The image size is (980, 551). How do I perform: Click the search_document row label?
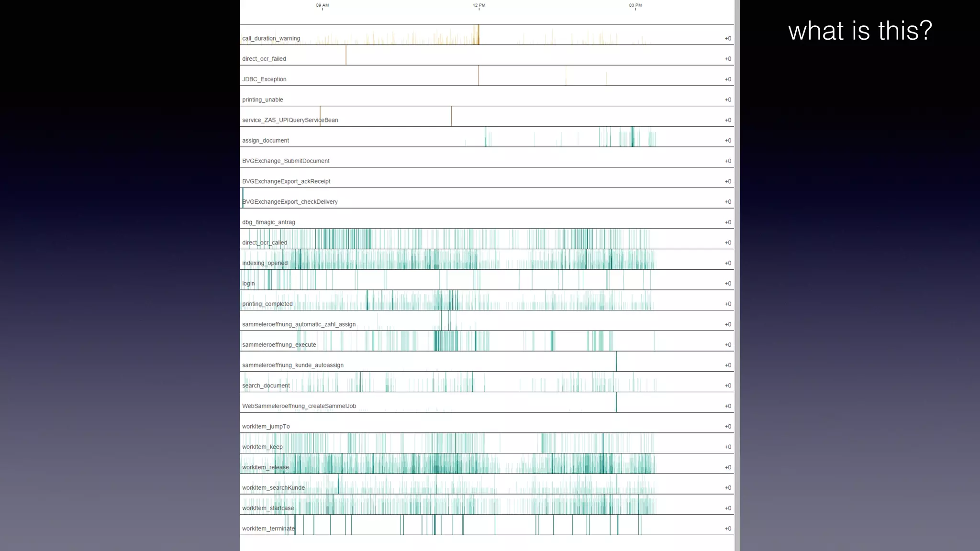266,386
